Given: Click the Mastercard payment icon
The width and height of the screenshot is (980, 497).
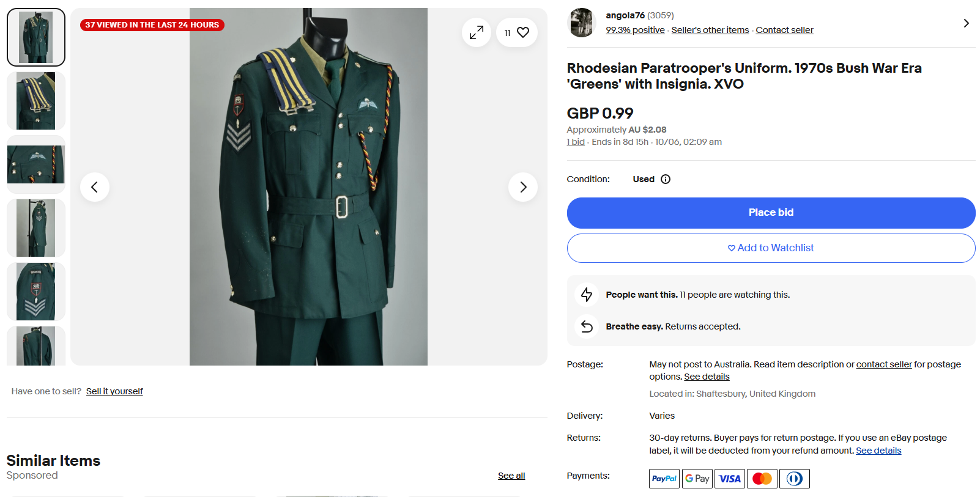Looking at the screenshot, I should pyautogui.click(x=762, y=479).
